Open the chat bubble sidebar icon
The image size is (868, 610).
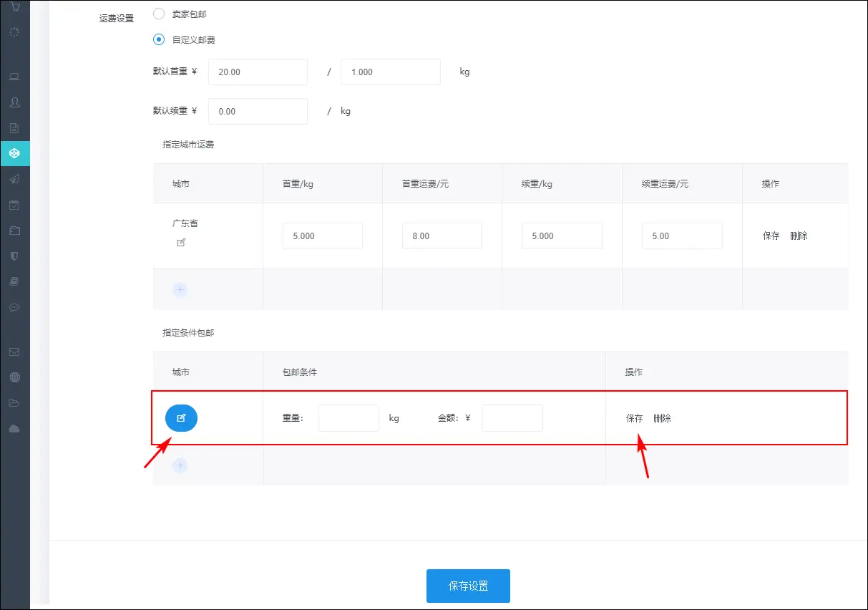coord(14,307)
